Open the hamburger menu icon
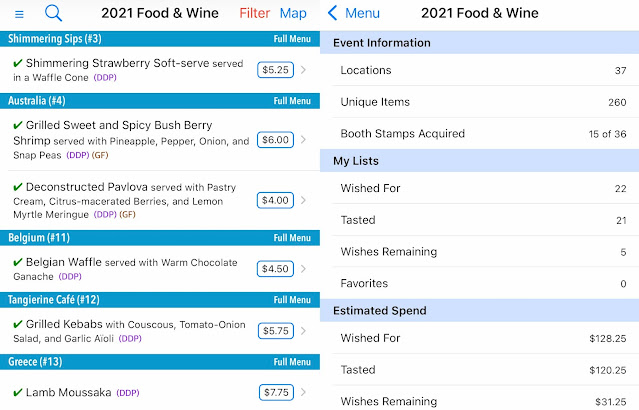The image size is (639, 410). (x=19, y=13)
